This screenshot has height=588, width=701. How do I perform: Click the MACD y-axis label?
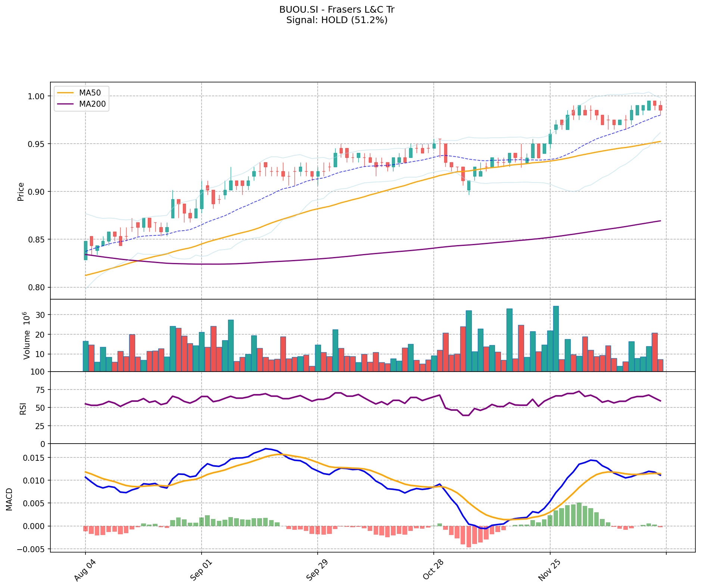click(x=9, y=499)
